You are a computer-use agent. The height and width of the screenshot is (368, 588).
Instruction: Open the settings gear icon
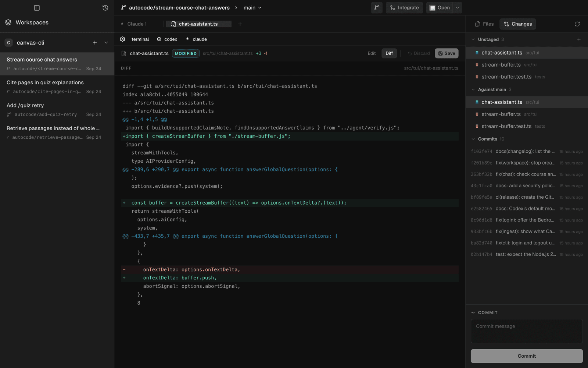pos(123,39)
